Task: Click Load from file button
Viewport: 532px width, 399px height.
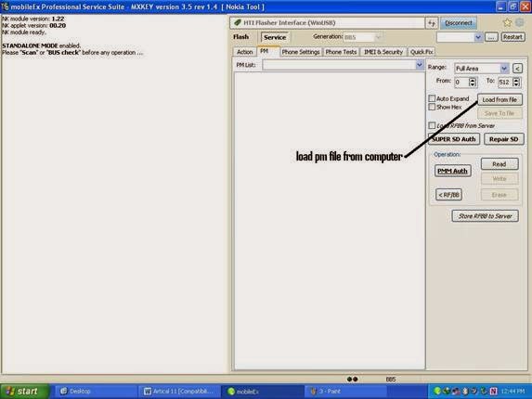Action: [x=500, y=99]
